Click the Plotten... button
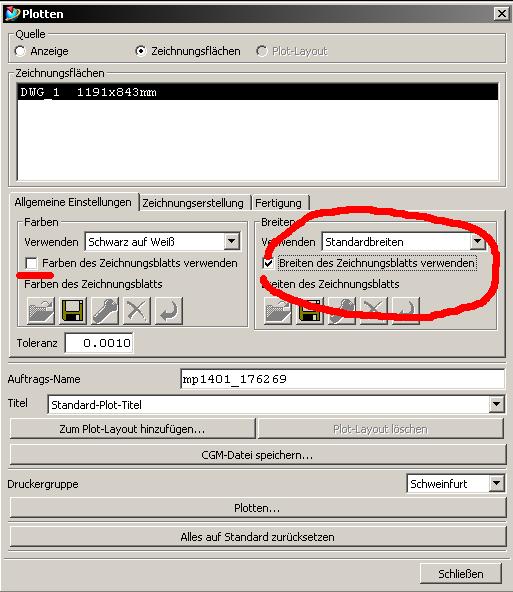This screenshot has width=513, height=592. point(257,508)
